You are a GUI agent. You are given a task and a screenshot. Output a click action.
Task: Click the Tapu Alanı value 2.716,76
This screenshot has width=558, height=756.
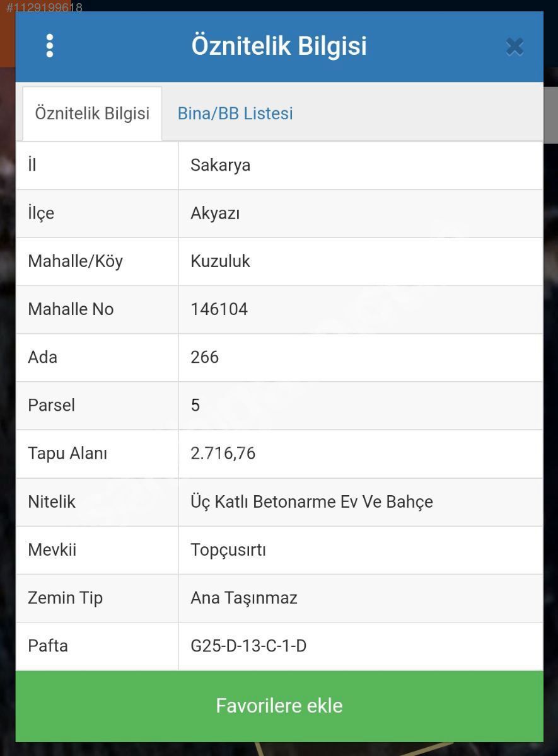coord(223,453)
